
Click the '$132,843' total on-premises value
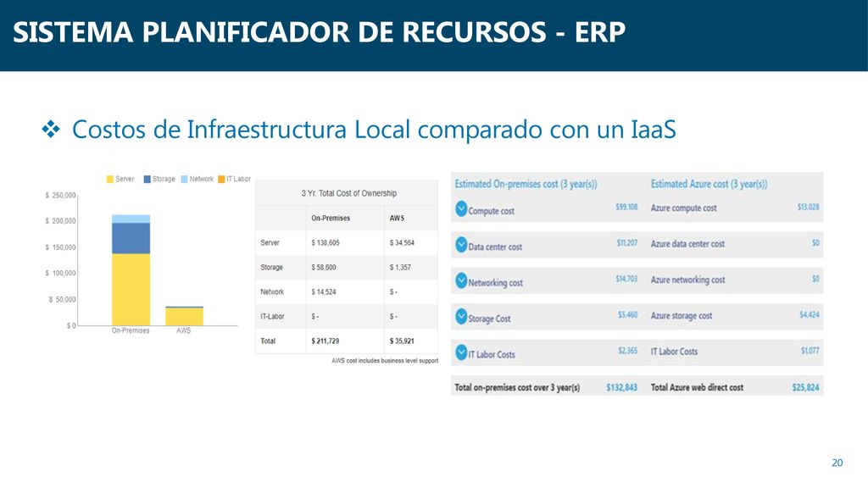[621, 387]
